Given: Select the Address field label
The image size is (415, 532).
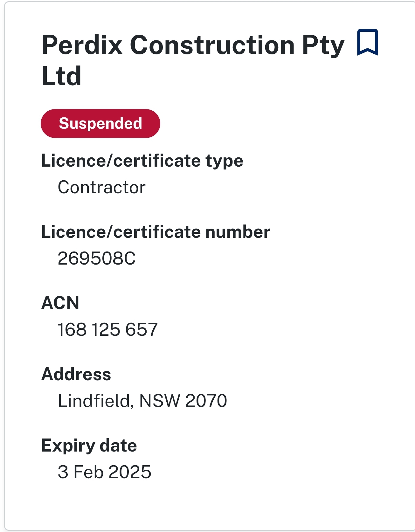Looking at the screenshot, I should pyautogui.click(x=76, y=374).
